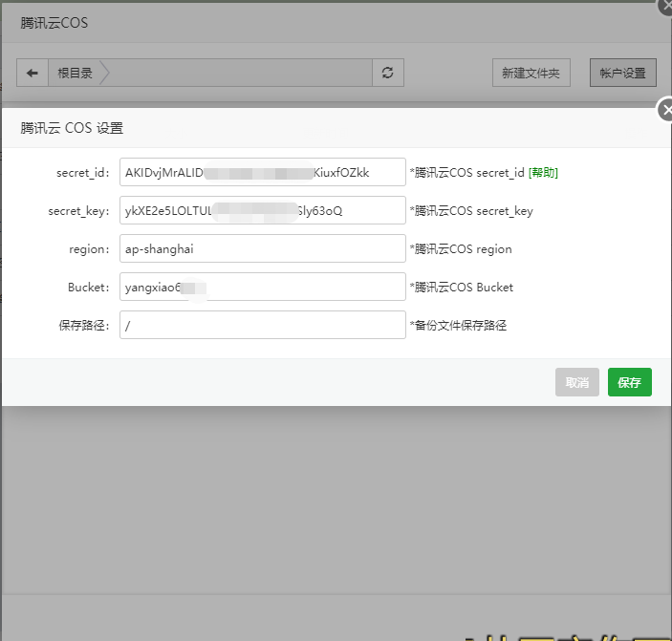Go back with the left arrow icon
Screen dimensions: 672x641
click(33, 73)
